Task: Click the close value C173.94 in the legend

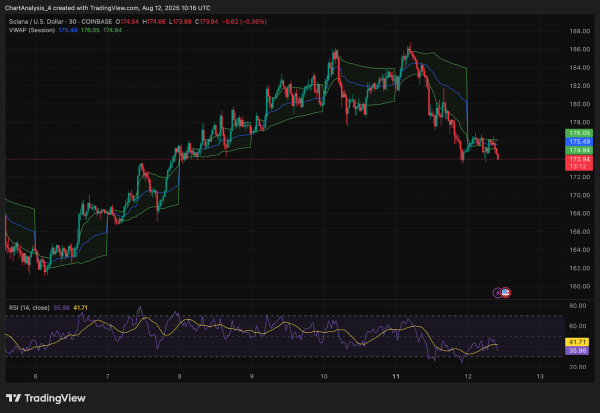Action: tap(207, 22)
